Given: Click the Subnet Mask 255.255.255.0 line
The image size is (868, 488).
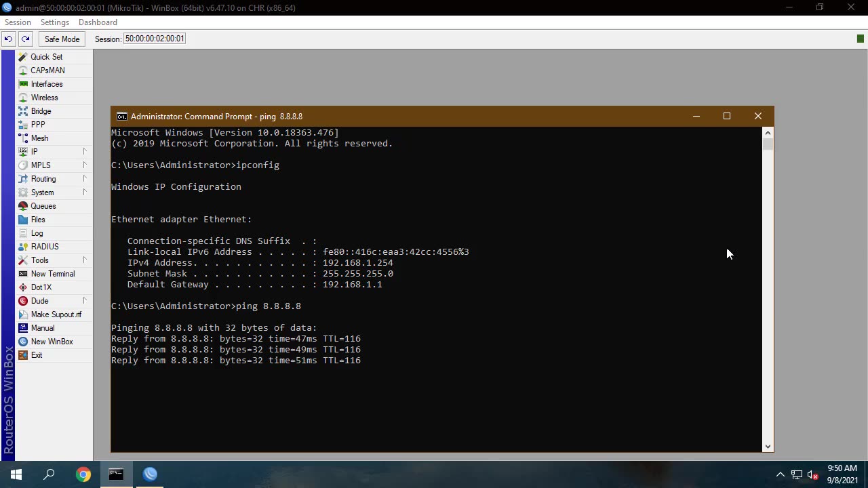Looking at the screenshot, I should click(x=260, y=274).
